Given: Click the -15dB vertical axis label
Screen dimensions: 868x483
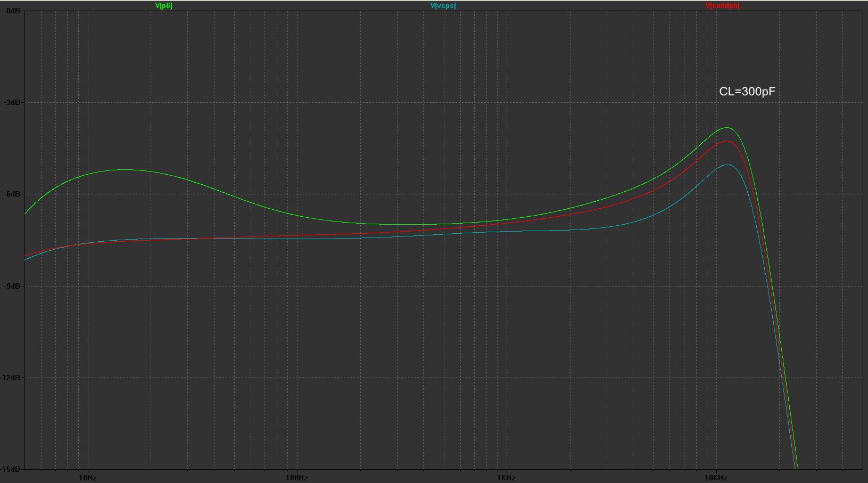Looking at the screenshot, I should coord(11,469).
